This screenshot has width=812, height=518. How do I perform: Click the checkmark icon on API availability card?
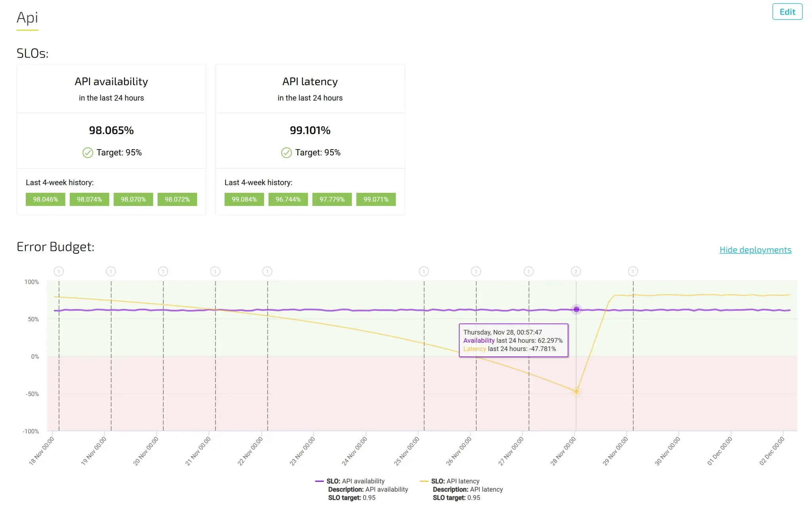coord(88,152)
